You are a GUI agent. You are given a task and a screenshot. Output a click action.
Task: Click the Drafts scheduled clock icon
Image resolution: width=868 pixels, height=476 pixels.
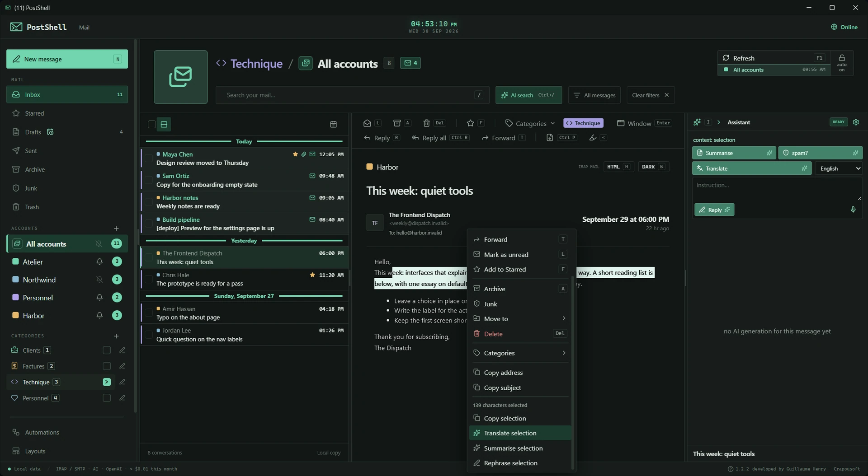click(x=50, y=132)
